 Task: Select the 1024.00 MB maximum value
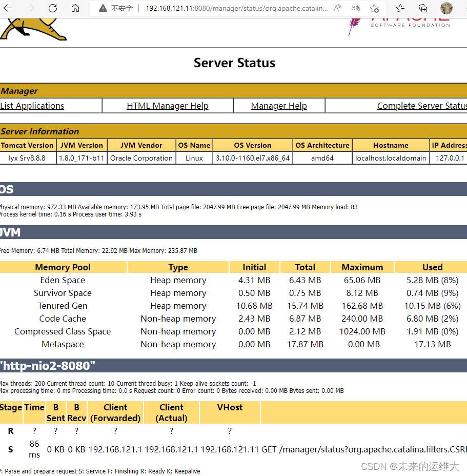tap(362, 331)
